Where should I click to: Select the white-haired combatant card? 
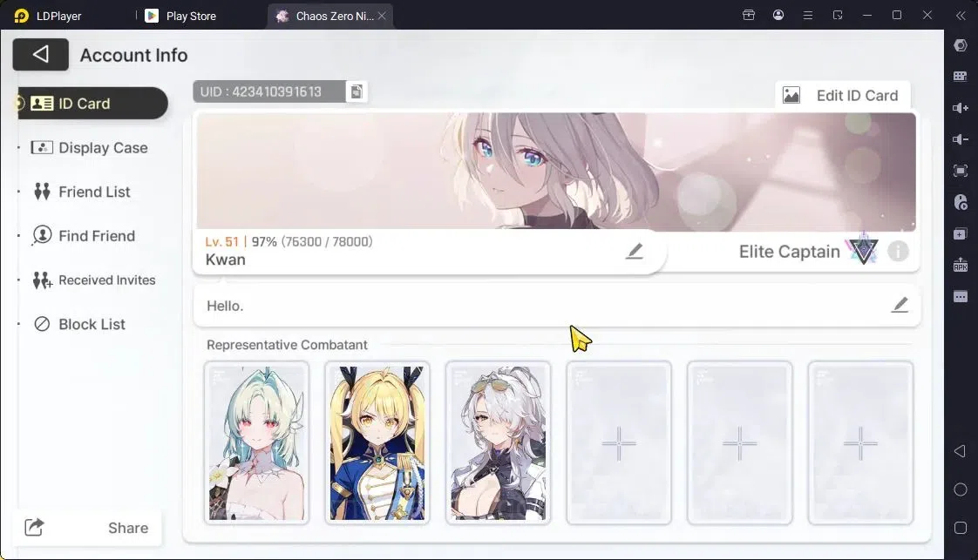tap(498, 443)
